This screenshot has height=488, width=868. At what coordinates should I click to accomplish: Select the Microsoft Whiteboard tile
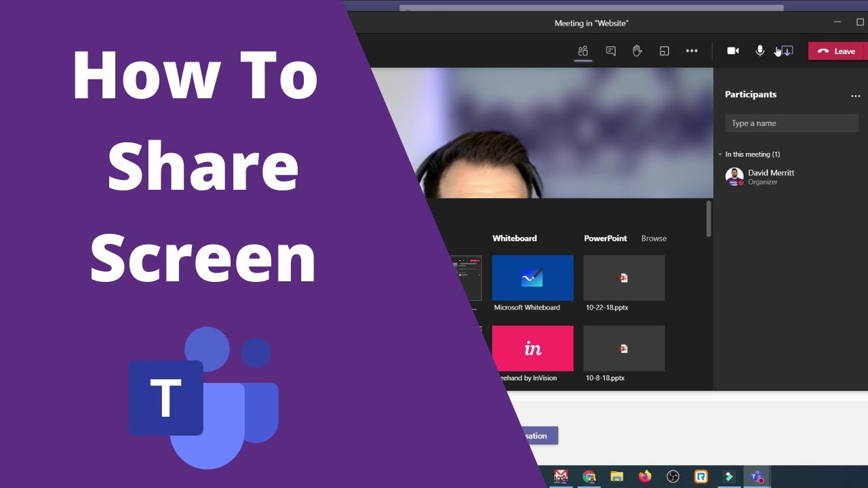pyautogui.click(x=532, y=278)
